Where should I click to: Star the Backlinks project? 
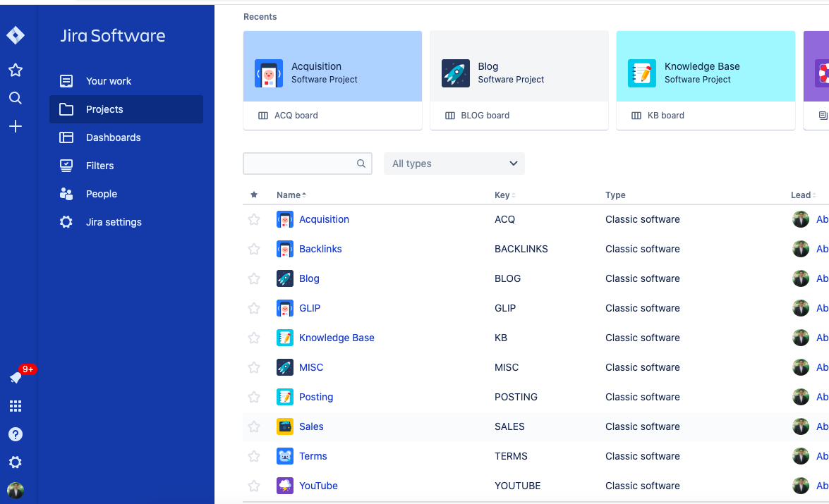click(x=254, y=249)
